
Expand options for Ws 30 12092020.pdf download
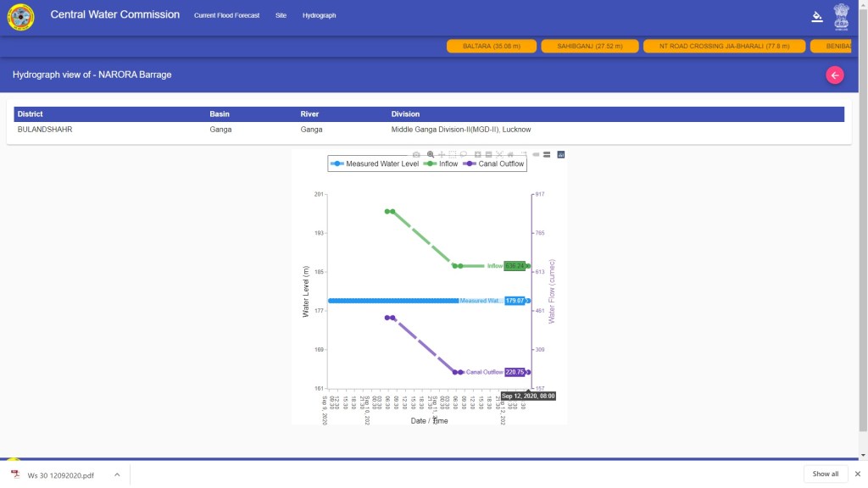(117, 474)
